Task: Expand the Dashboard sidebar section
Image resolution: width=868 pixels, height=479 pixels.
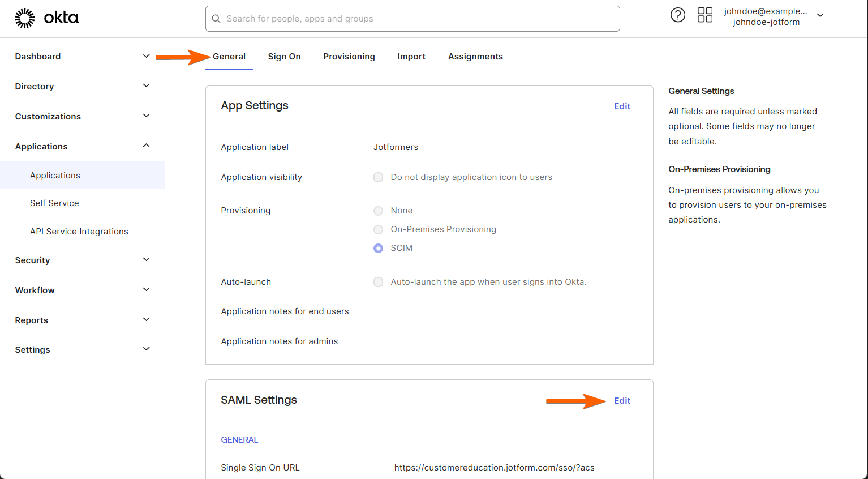Action: pyautogui.click(x=146, y=56)
